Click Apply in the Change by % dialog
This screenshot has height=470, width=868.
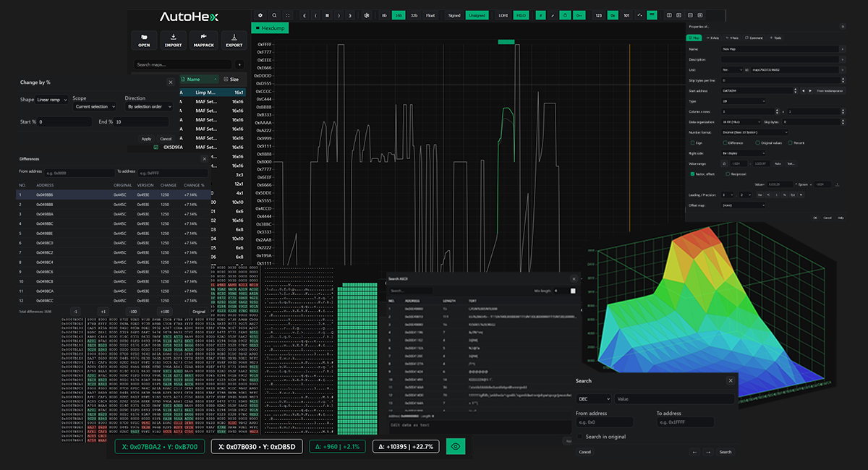click(146, 139)
